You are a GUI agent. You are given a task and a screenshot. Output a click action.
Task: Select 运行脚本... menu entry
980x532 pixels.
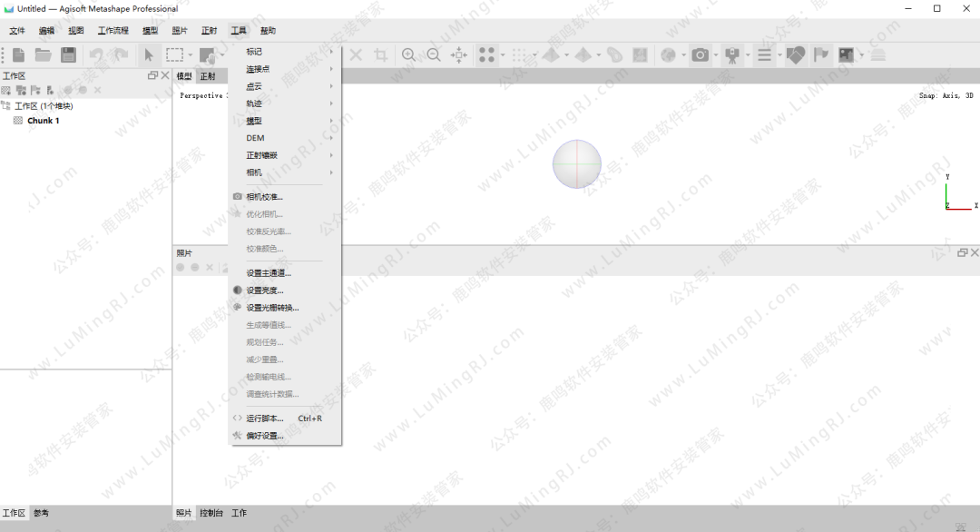tap(264, 419)
